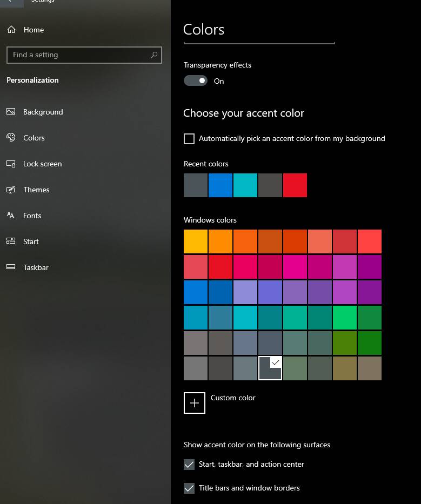Click the Home house icon
Image resolution: width=421 pixels, height=504 pixels.
pyautogui.click(x=11, y=30)
